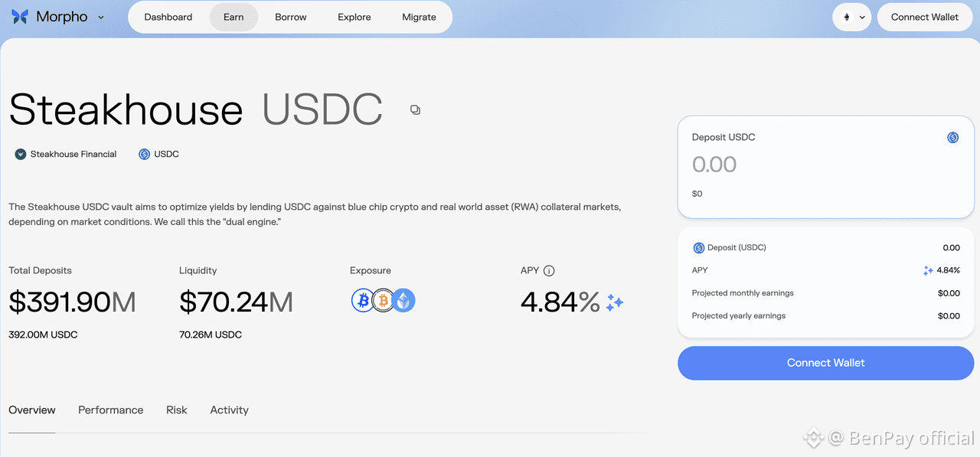Viewport: 980px width, 457px height.
Task: Click the large 4.84% APY value
Action: click(x=560, y=302)
